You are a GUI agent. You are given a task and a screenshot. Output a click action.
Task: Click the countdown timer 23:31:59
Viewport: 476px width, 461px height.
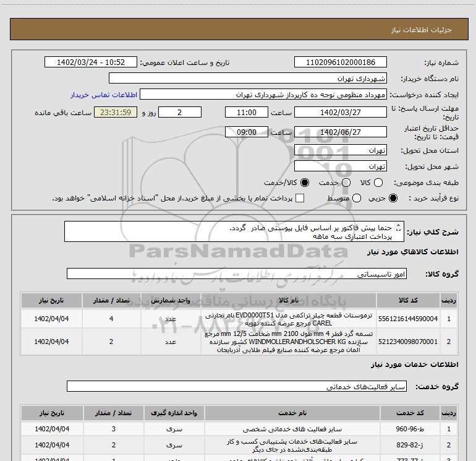pyautogui.click(x=116, y=112)
